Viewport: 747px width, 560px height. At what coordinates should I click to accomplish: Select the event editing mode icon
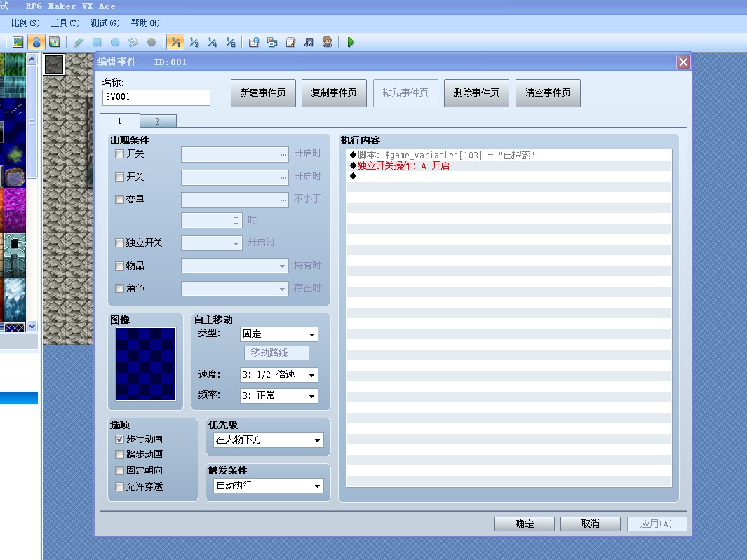click(36, 42)
